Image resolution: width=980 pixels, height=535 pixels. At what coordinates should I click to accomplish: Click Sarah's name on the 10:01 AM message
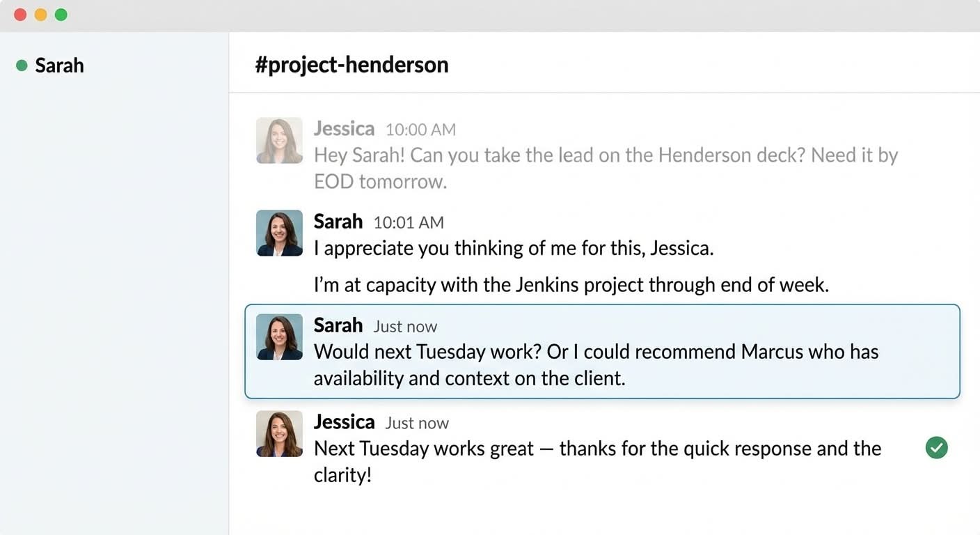tap(338, 222)
